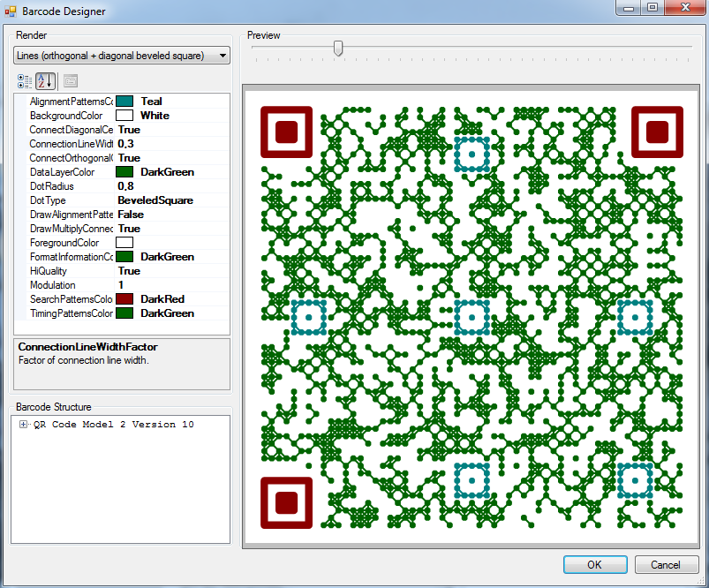Click the SearchPatternsColor DarkRed swatch

pos(124,299)
